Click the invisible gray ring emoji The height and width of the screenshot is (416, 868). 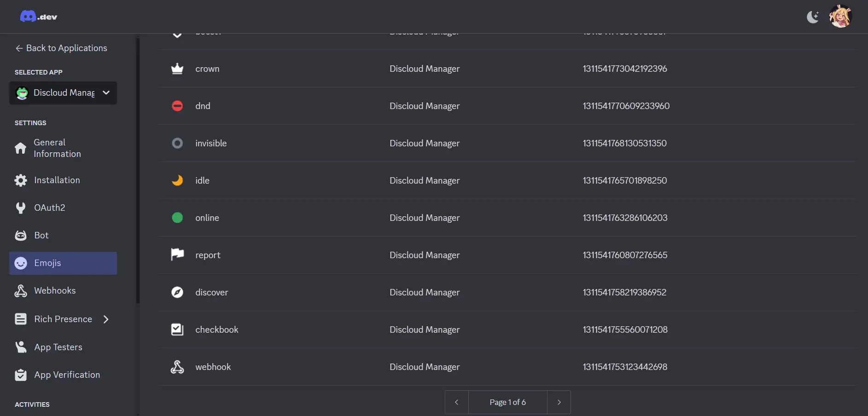tap(177, 143)
